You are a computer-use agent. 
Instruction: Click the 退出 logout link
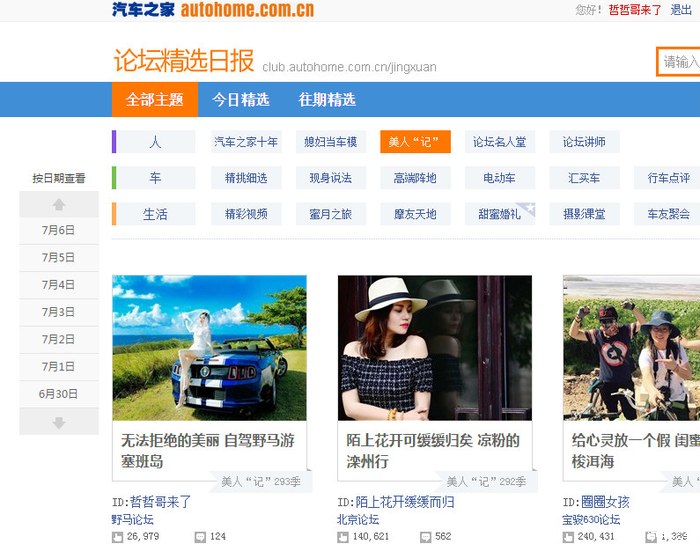681,10
